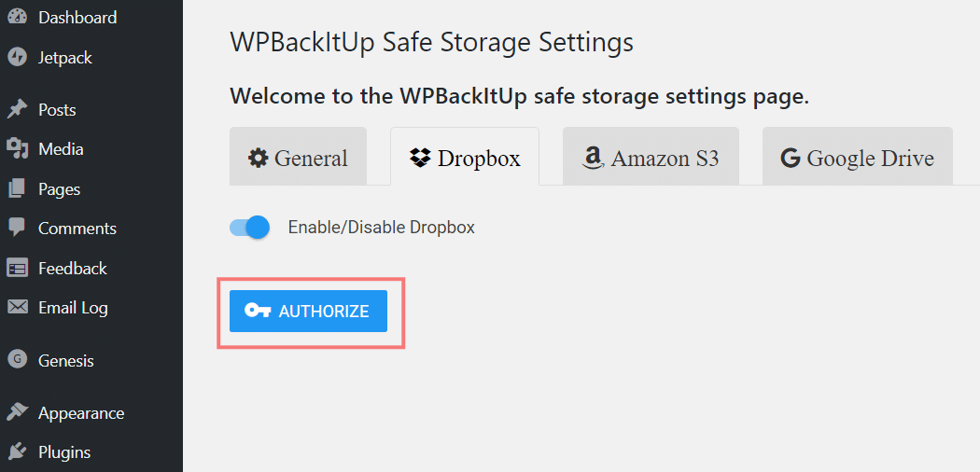Click the Media library icon
This screenshot has height=472, width=980.
(x=17, y=149)
